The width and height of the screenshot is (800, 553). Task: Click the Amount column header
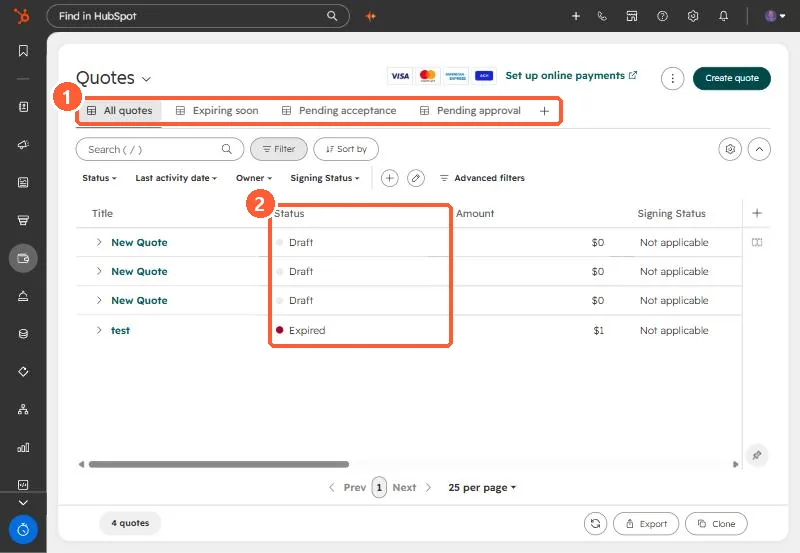pyautogui.click(x=475, y=213)
